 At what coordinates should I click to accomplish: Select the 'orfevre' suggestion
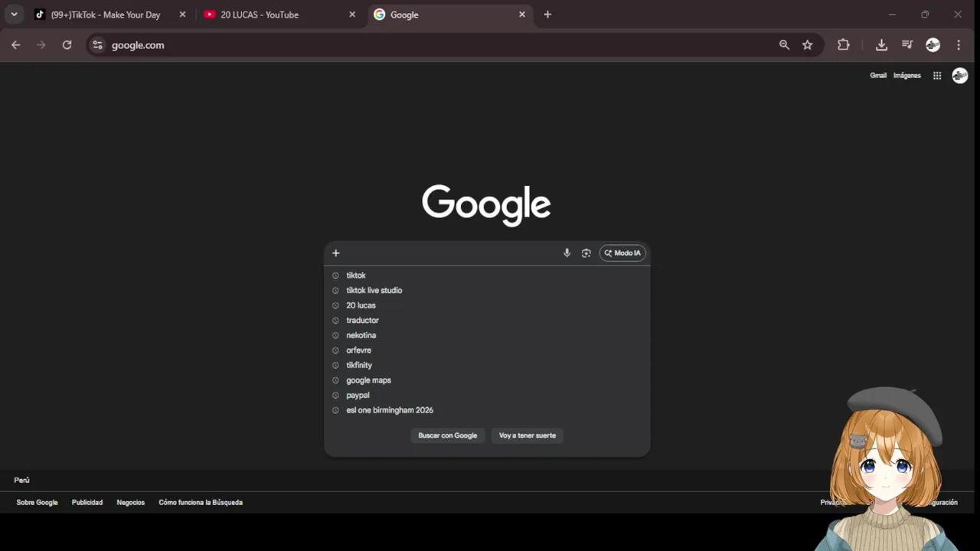coord(487,350)
